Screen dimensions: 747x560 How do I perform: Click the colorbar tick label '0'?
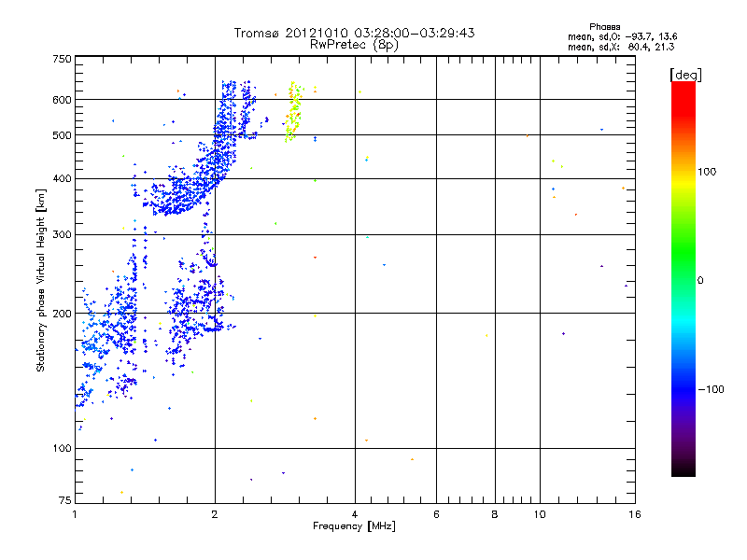click(x=700, y=281)
